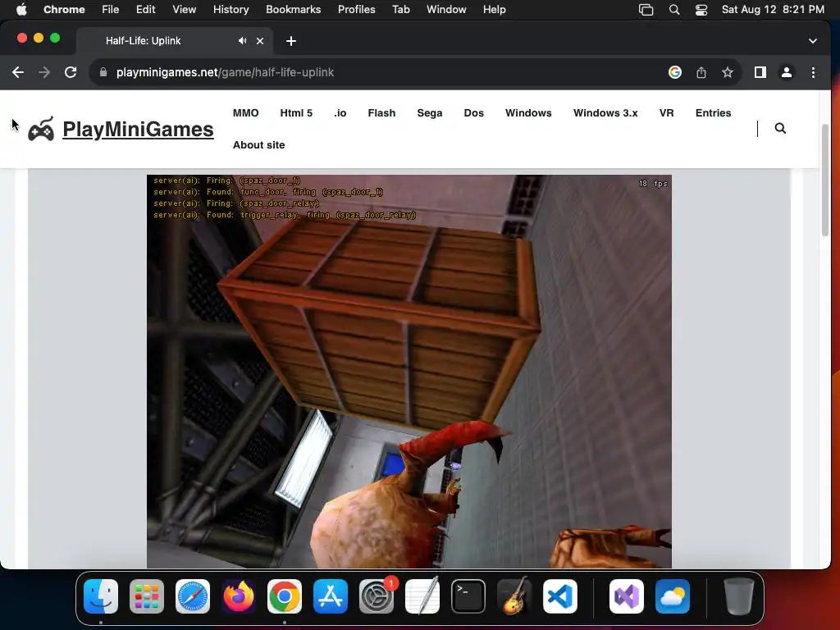The width and height of the screenshot is (840, 630).
Task: Open Chrome's three-dot menu
Action: (813, 72)
